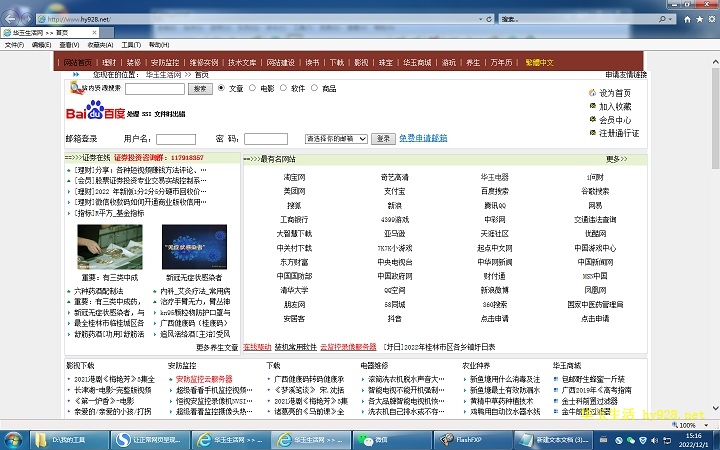This screenshot has width=720, height=450.
Task: Select the 文章 radio button
Action: point(223,88)
